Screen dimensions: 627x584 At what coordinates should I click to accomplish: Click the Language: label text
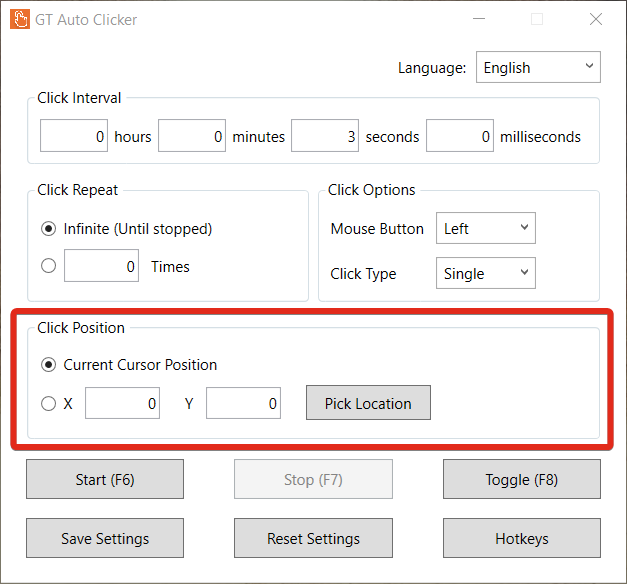pos(432,68)
